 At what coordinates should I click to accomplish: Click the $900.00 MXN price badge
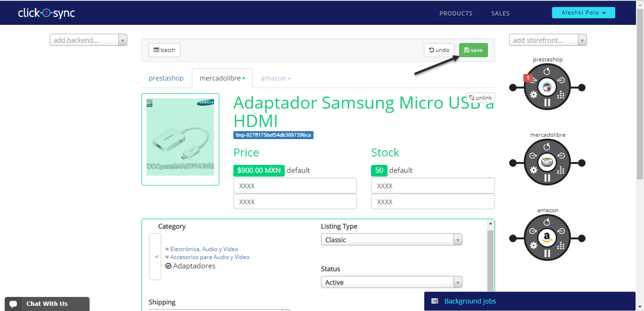point(259,170)
